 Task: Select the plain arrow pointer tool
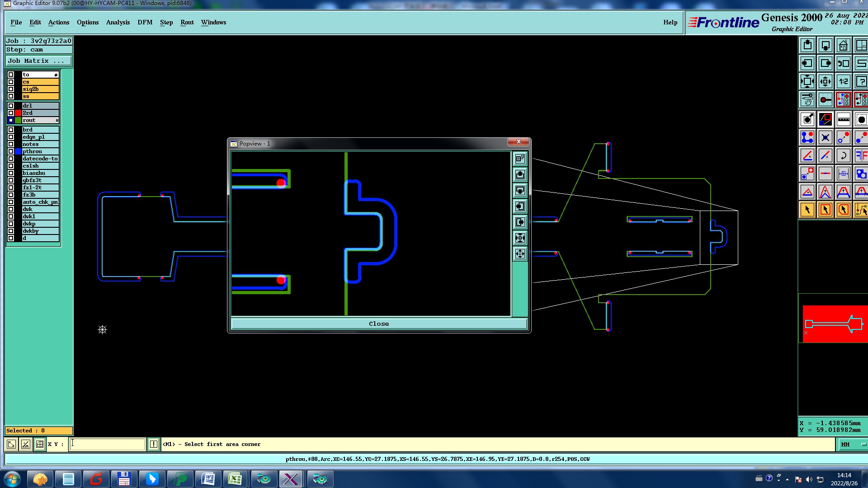coord(807,210)
